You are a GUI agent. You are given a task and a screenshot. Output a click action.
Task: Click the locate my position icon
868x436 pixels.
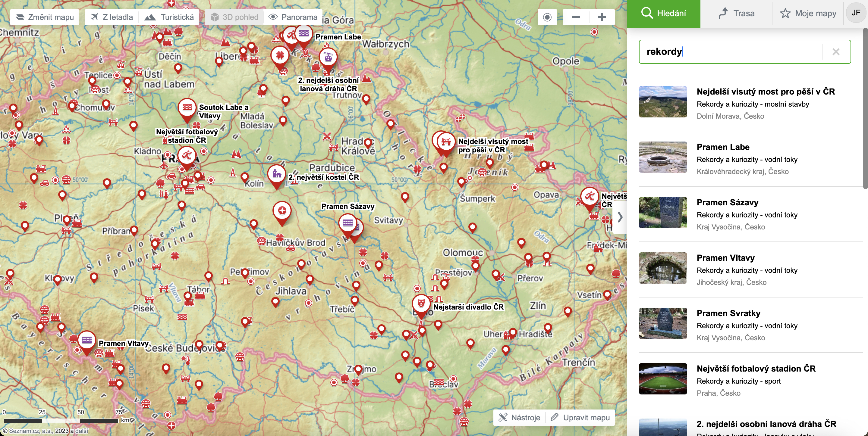point(547,17)
